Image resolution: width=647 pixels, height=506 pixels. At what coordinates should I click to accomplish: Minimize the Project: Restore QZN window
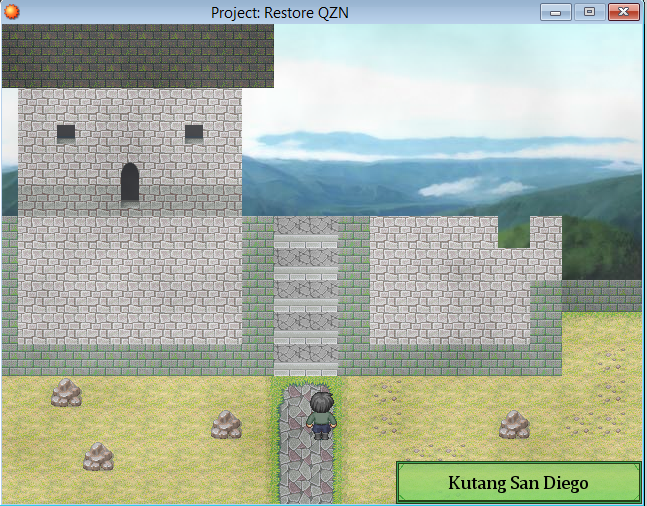pos(555,12)
